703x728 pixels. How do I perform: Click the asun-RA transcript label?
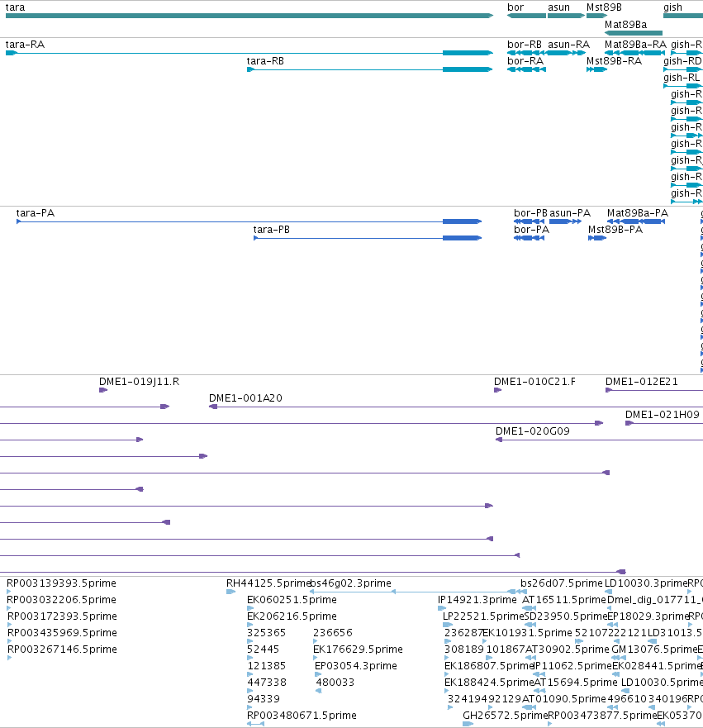pos(568,45)
